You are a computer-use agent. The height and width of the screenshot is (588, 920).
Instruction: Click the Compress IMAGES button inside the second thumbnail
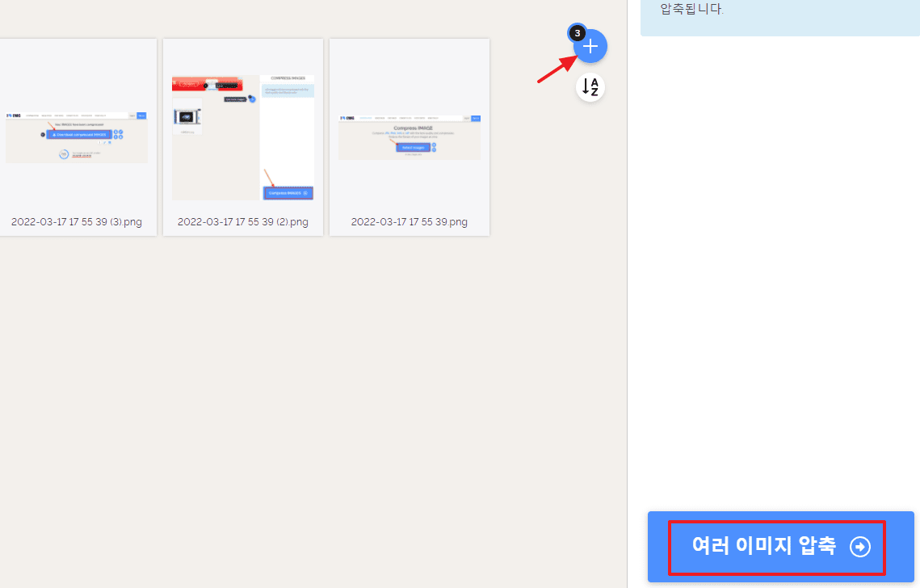pos(288,193)
